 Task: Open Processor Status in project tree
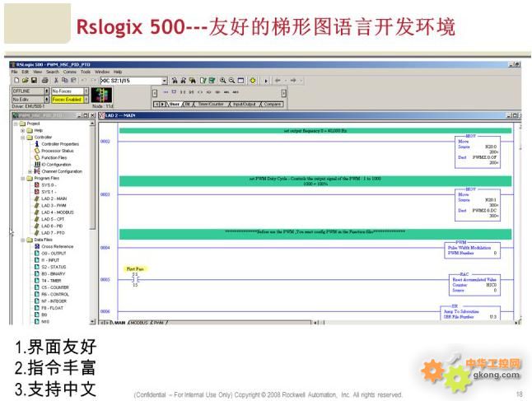[58, 151]
